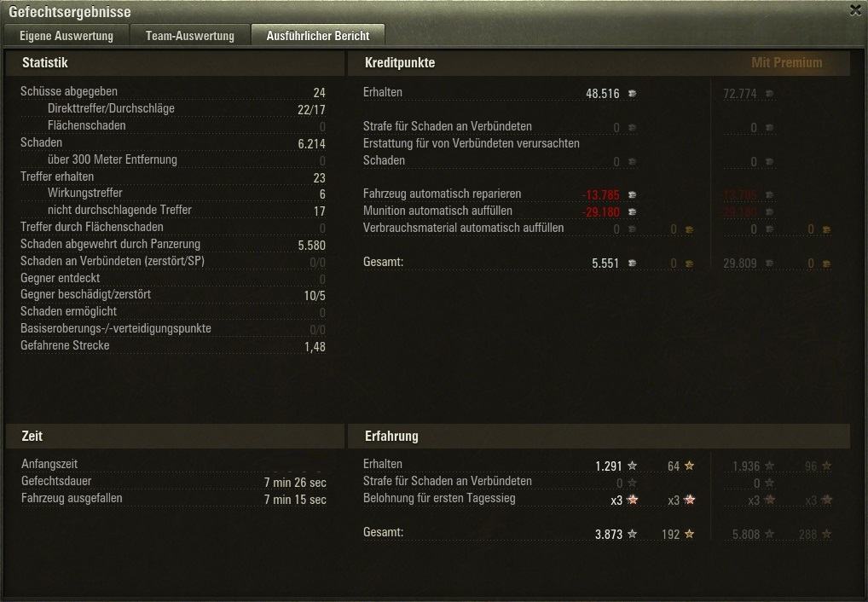Image resolution: width=868 pixels, height=602 pixels.
Task: Click the silver star next to 3.873
Action: 632,534
